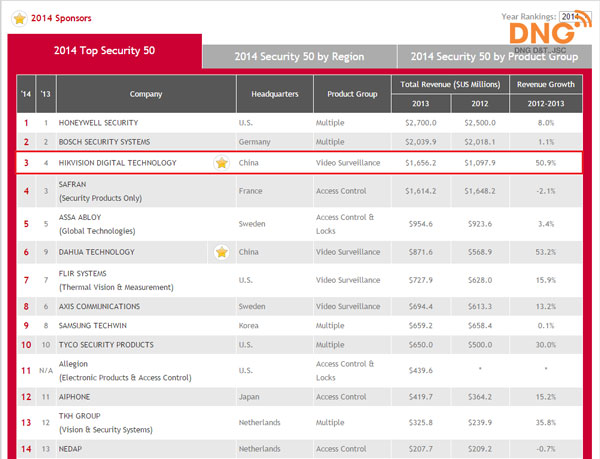The image size is (600, 459).
Task: Click TKH Group's 35.8% growth value
Action: coord(546,423)
